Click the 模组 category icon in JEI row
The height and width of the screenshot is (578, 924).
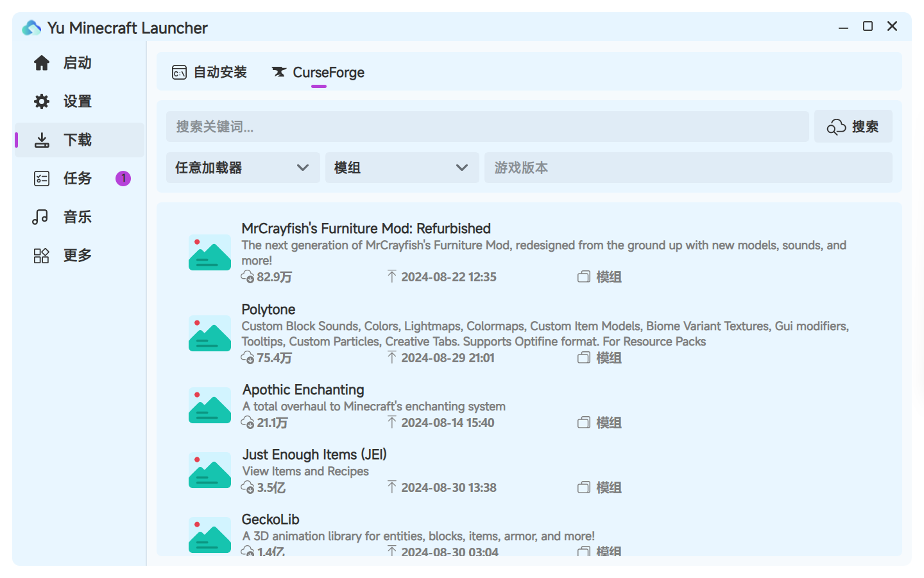pos(583,487)
